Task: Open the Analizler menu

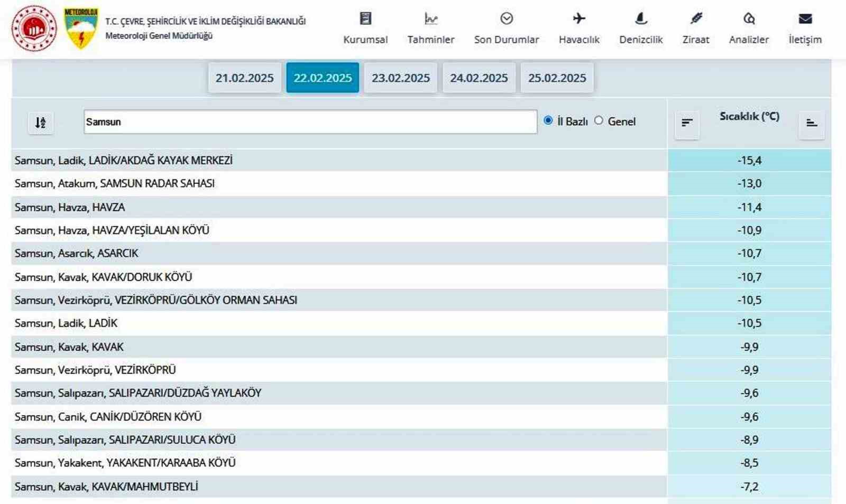Action: pyautogui.click(x=749, y=29)
